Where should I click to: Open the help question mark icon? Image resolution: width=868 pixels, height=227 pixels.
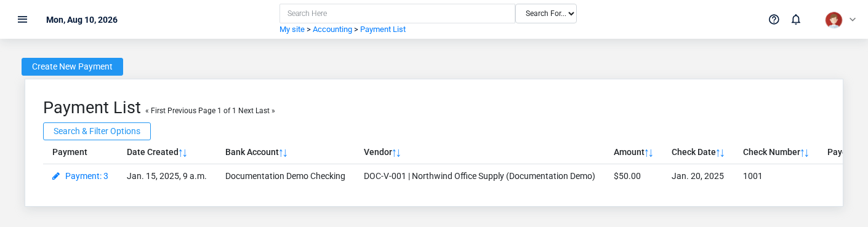774,19
